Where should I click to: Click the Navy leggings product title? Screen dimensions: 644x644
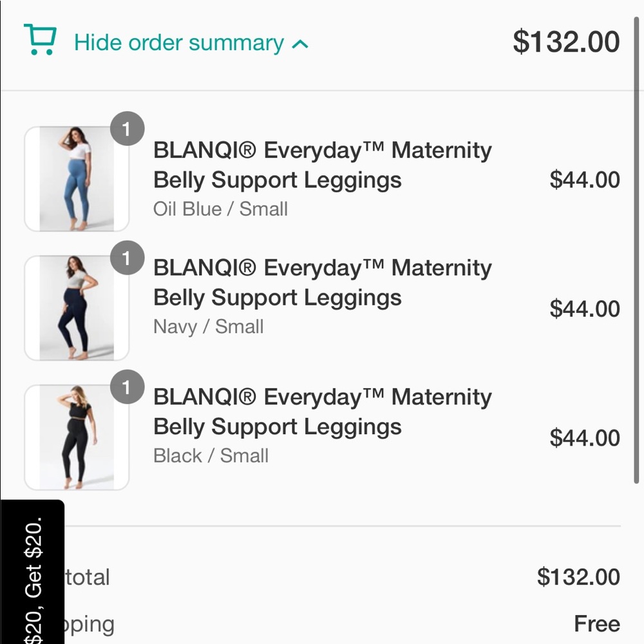[322, 283]
